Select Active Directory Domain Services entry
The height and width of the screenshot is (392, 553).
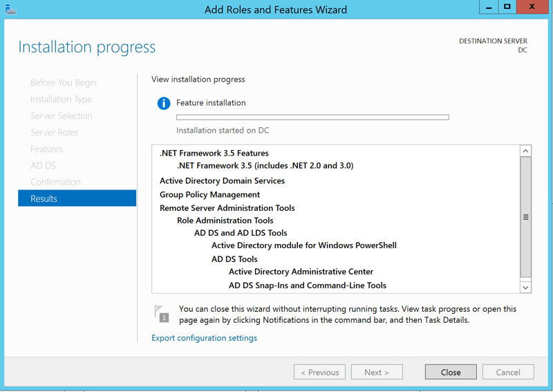point(222,180)
